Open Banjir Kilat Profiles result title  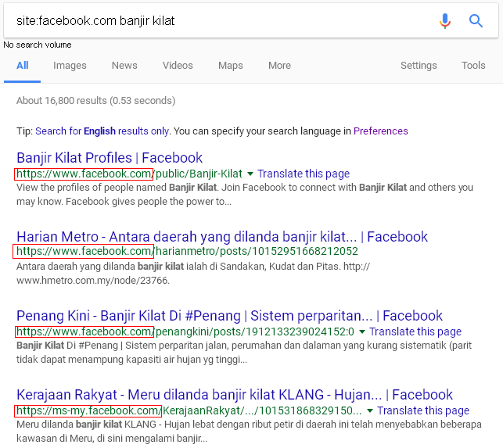tap(110, 158)
